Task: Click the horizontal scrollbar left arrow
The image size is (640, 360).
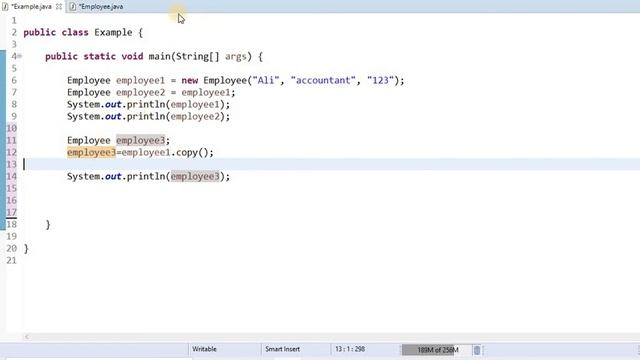Action: point(27,337)
